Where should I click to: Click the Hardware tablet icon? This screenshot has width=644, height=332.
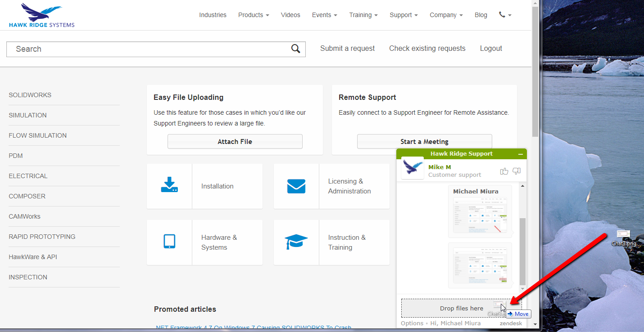[x=169, y=242]
